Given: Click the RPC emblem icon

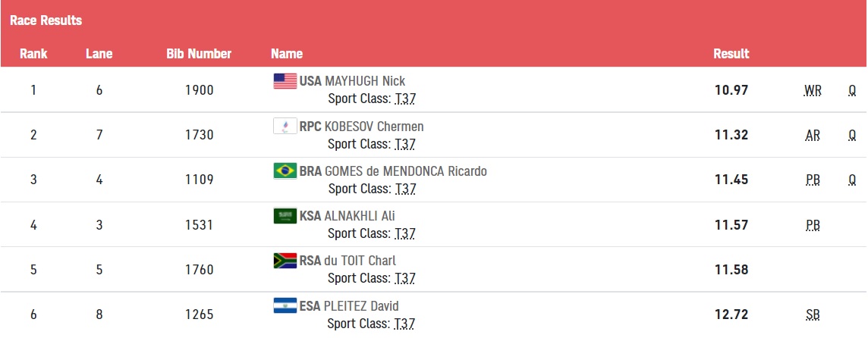Looking at the screenshot, I should pos(285,126).
